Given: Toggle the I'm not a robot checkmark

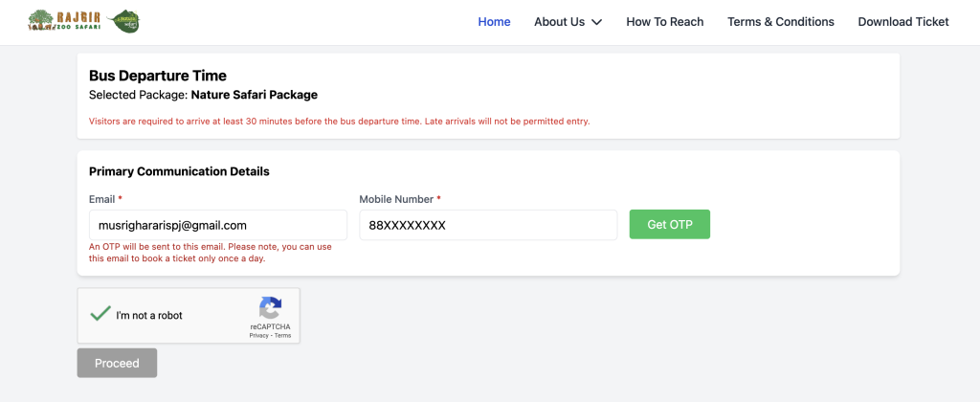Looking at the screenshot, I should (x=100, y=314).
